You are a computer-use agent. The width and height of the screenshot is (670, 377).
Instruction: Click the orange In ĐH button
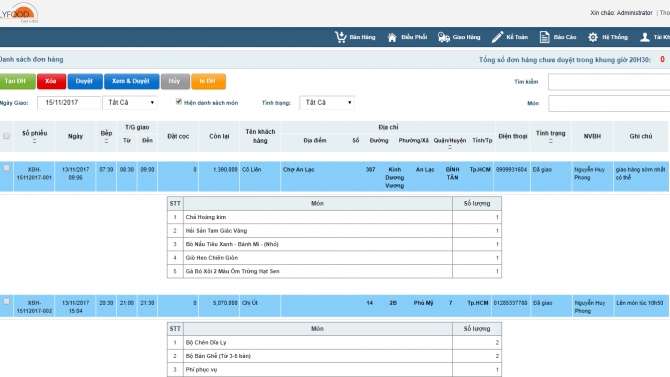[x=208, y=81]
